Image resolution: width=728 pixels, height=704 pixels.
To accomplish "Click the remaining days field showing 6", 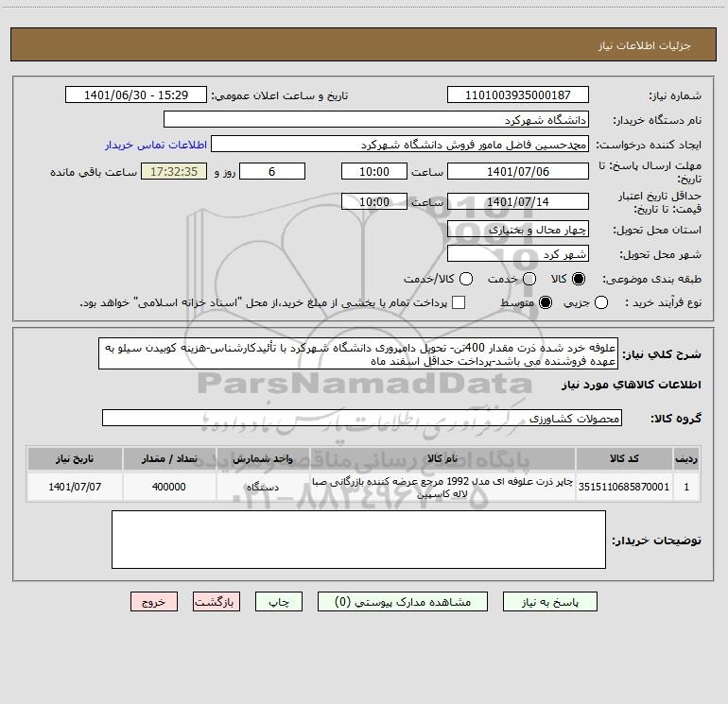I will tap(272, 171).
